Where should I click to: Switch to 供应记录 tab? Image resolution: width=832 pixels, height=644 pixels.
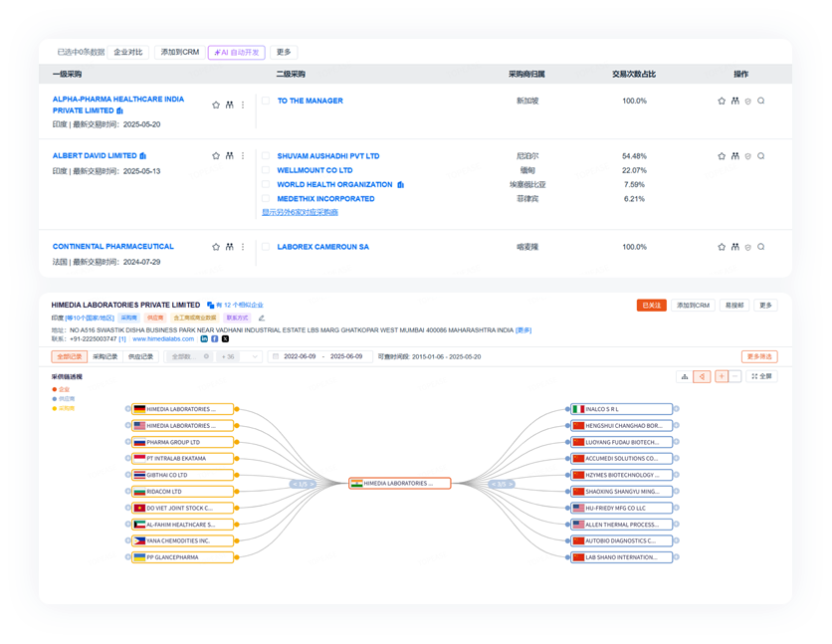[x=140, y=356]
